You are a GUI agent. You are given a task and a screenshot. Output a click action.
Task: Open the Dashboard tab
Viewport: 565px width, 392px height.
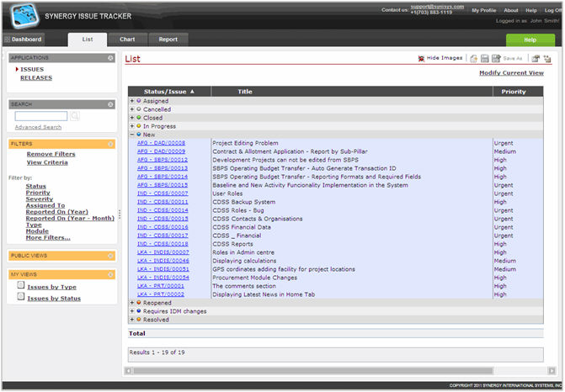click(x=24, y=40)
